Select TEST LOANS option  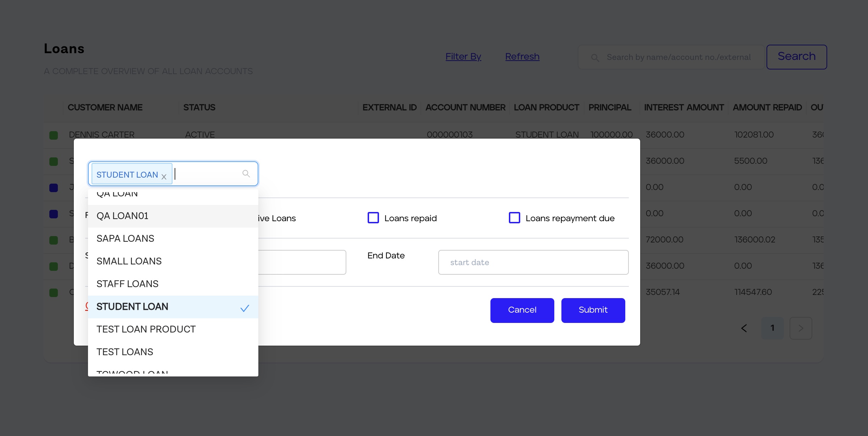pyautogui.click(x=125, y=352)
